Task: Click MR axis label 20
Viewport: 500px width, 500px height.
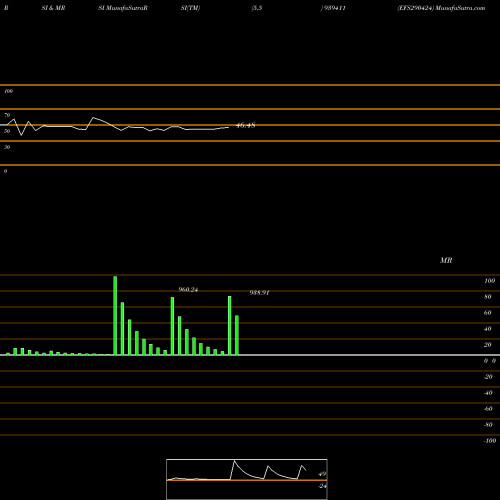Action: (x=488, y=345)
